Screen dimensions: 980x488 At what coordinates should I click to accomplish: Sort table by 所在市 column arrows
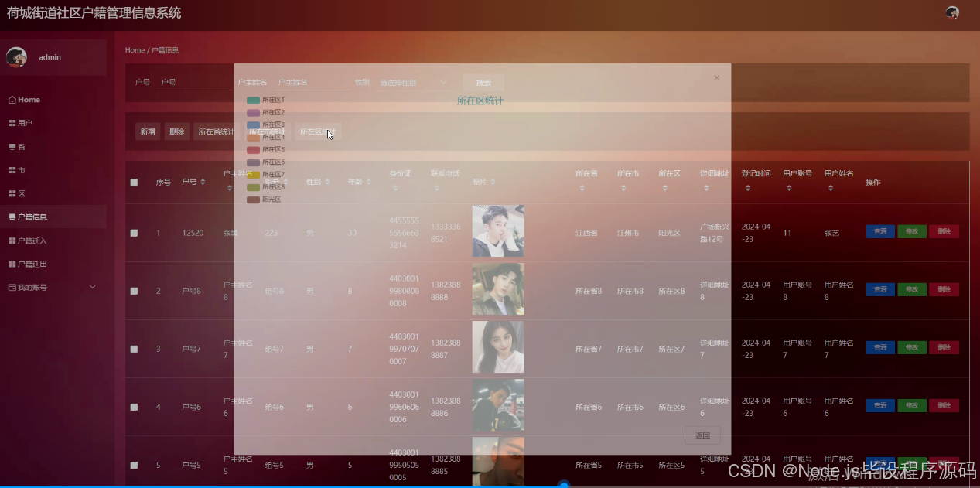623,188
